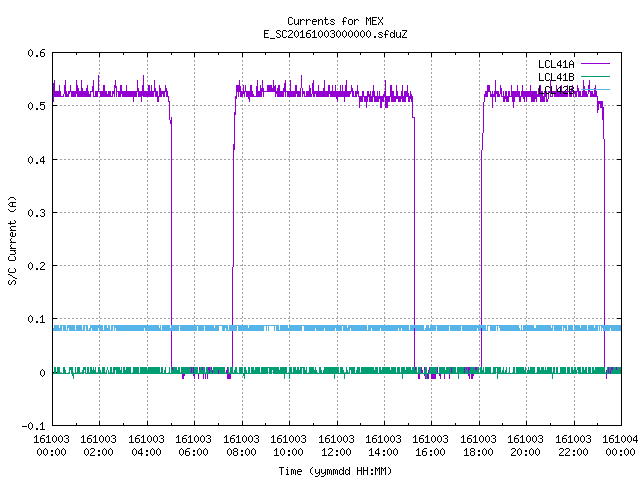The image size is (640, 480).
Task: Click the 161003 08:00 x-axis tick label
Action: tap(242, 446)
